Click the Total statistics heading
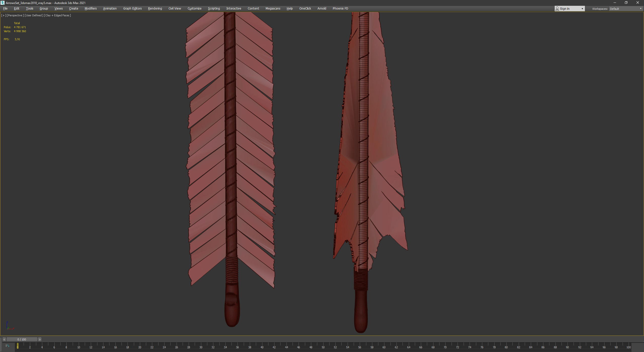This screenshot has width=644, height=352. tap(17, 23)
